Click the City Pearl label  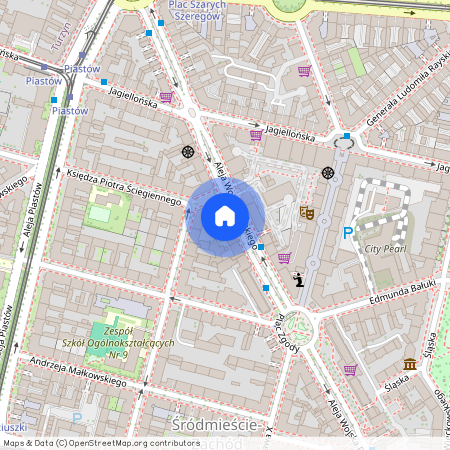coord(385,249)
